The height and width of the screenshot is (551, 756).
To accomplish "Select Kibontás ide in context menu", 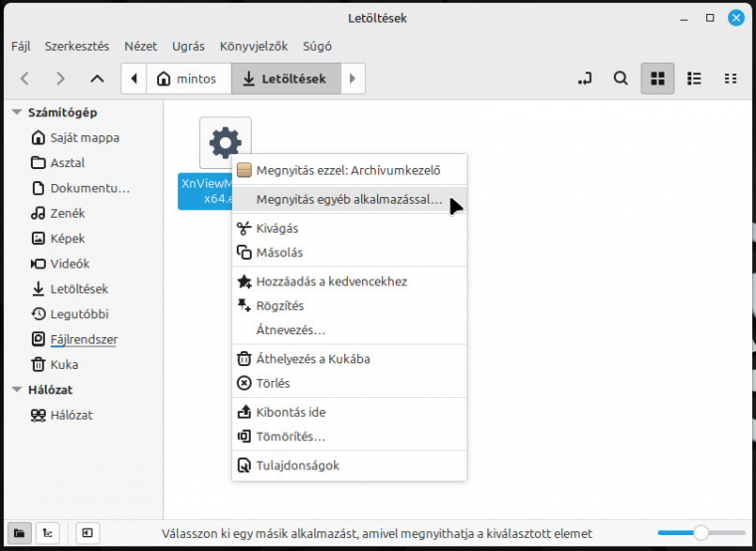I will point(290,412).
